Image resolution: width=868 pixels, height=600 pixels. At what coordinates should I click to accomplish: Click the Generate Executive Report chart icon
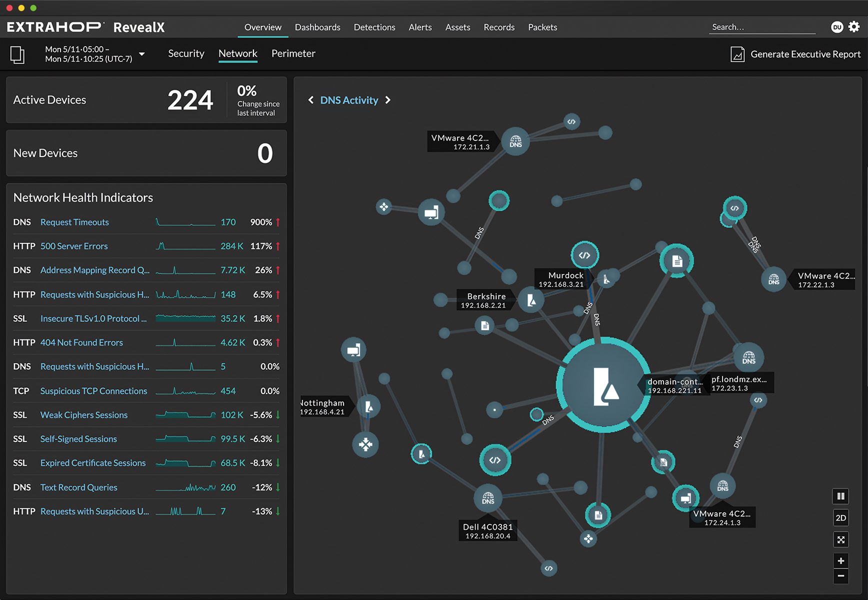click(x=737, y=54)
